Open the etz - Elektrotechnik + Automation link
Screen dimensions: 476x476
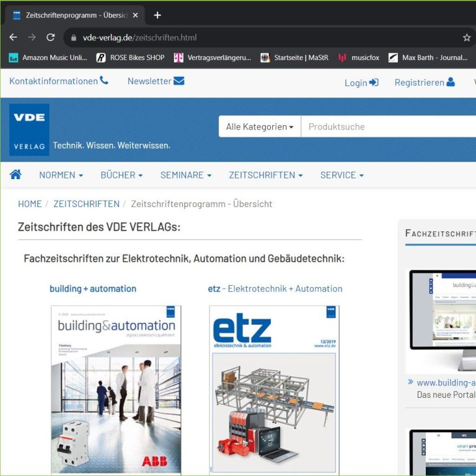[275, 288]
